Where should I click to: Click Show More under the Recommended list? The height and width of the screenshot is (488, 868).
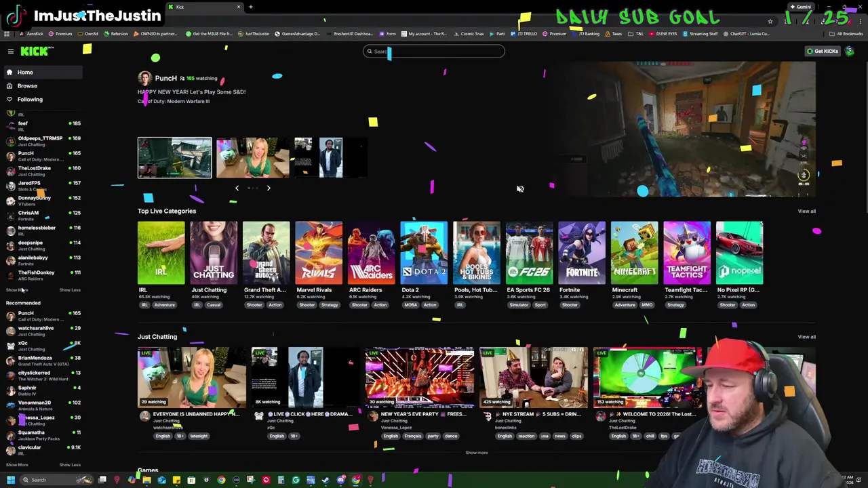pyautogui.click(x=17, y=465)
